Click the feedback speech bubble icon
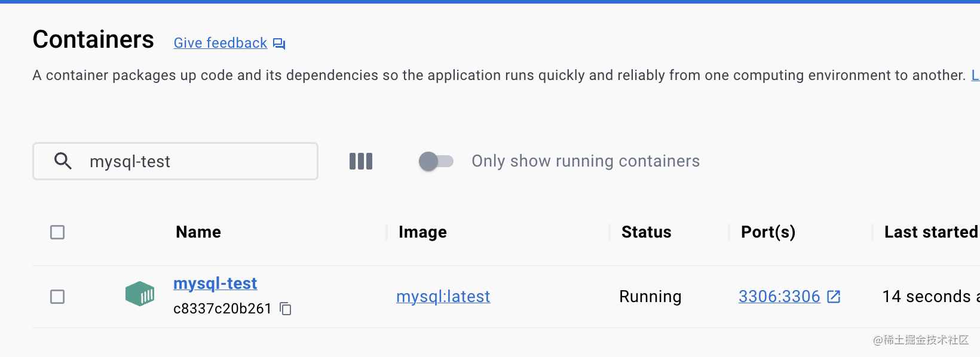 pos(279,44)
